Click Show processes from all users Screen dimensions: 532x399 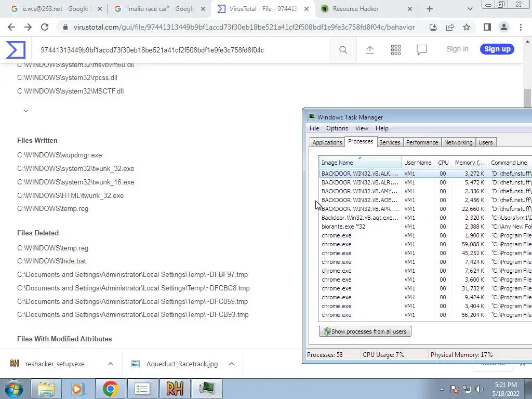(365, 331)
